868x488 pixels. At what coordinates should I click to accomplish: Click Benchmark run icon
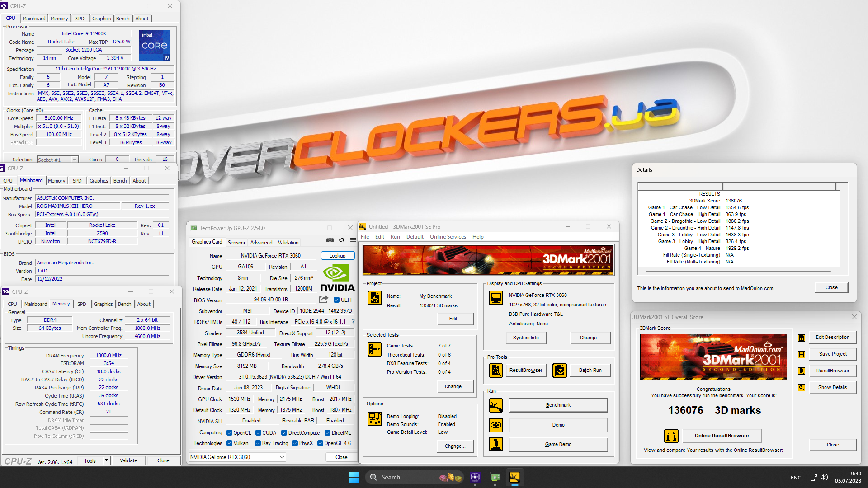pos(496,405)
